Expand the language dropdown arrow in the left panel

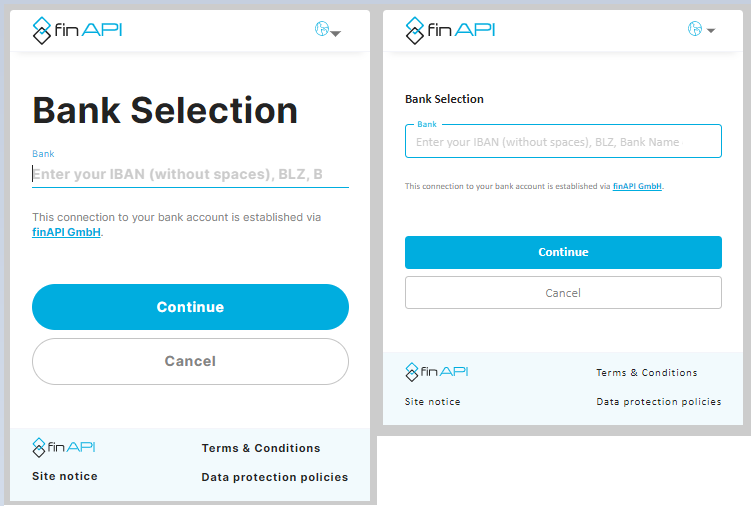pyautogui.click(x=336, y=33)
